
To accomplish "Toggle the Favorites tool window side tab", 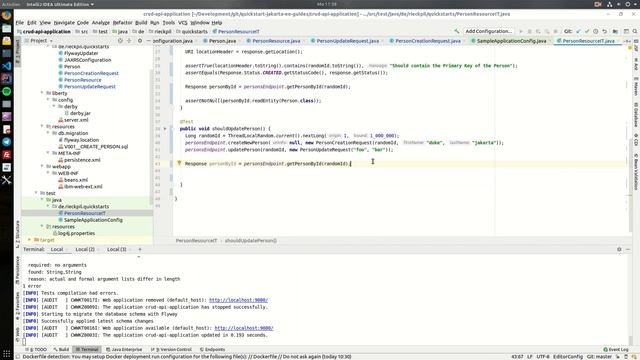I will tap(18, 307).
